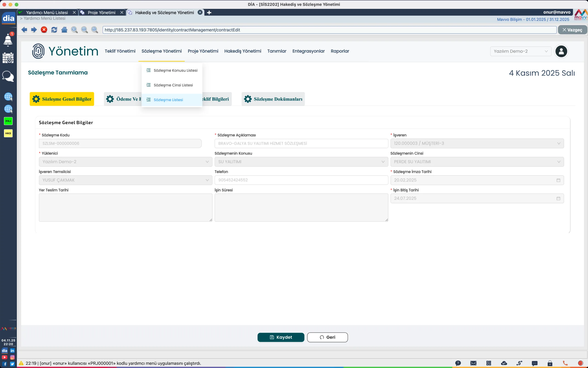
Task: Select Sözleşme Listesi from the menu
Action: pyautogui.click(x=168, y=100)
